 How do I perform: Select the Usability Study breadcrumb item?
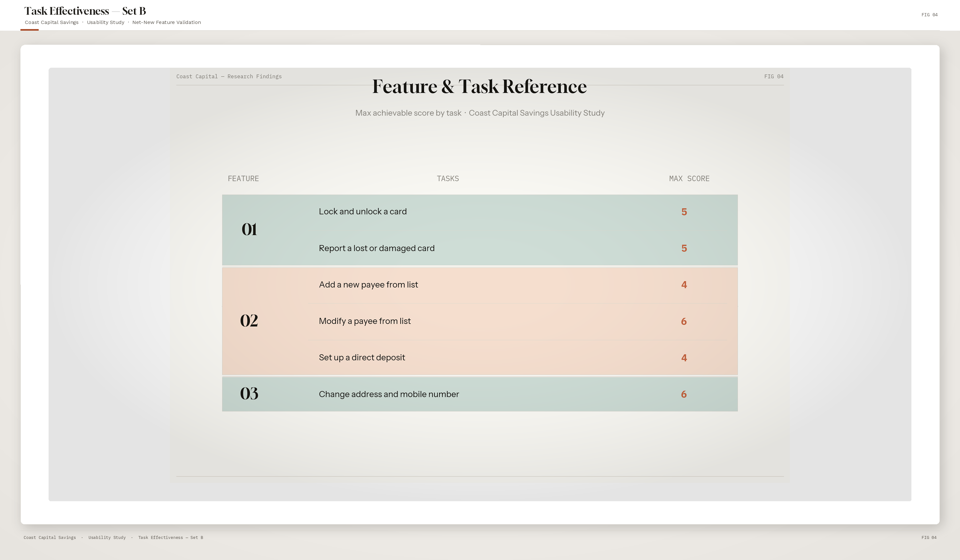coord(105,22)
